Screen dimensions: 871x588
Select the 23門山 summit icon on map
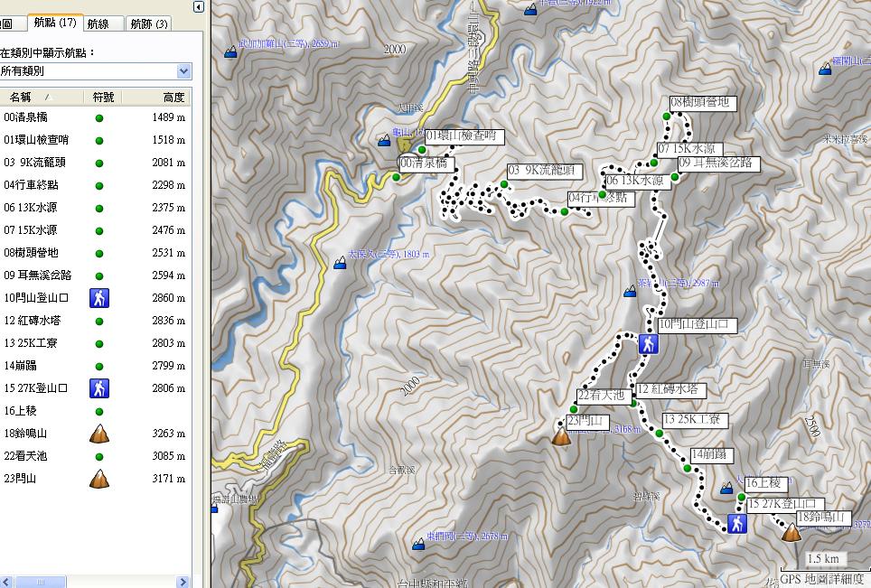point(561,436)
